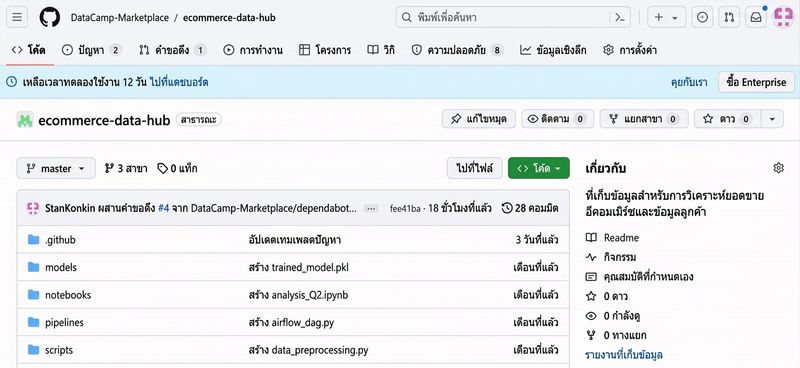Open the scripts folder

[59, 350]
